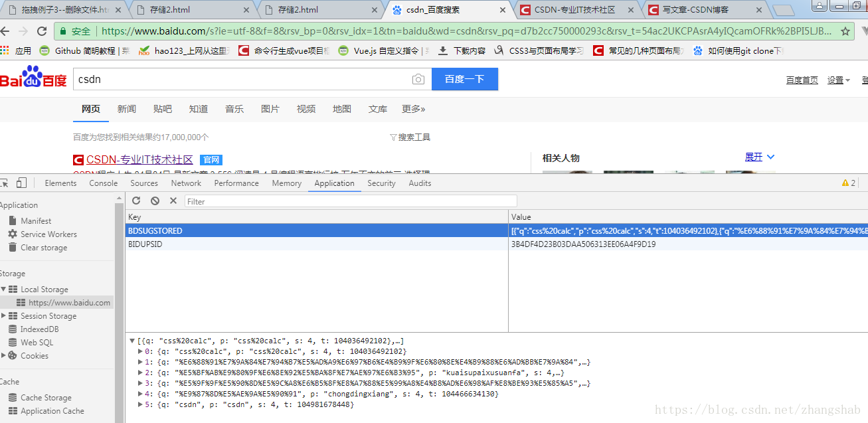Switch to the Sources tab

click(x=144, y=183)
